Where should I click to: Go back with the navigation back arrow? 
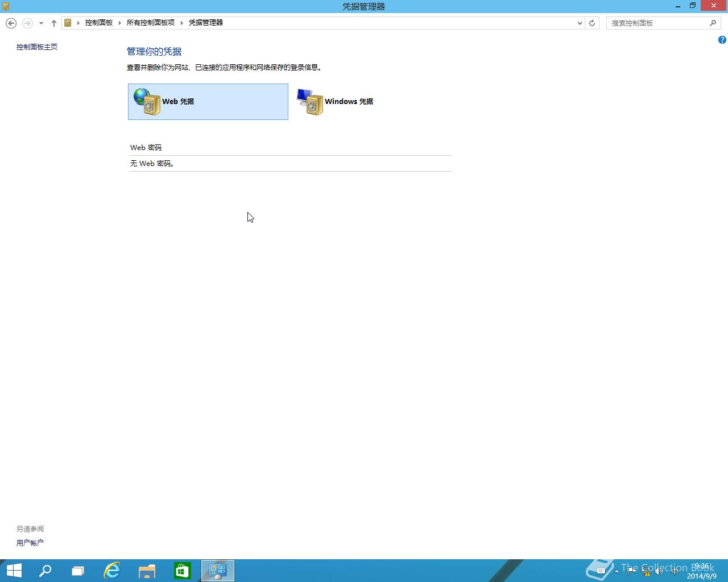pyautogui.click(x=11, y=23)
